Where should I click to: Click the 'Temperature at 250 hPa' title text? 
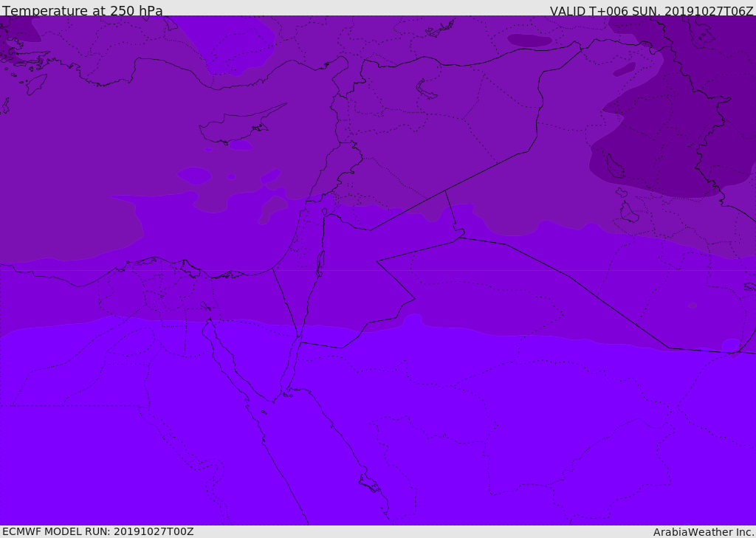pos(83,10)
